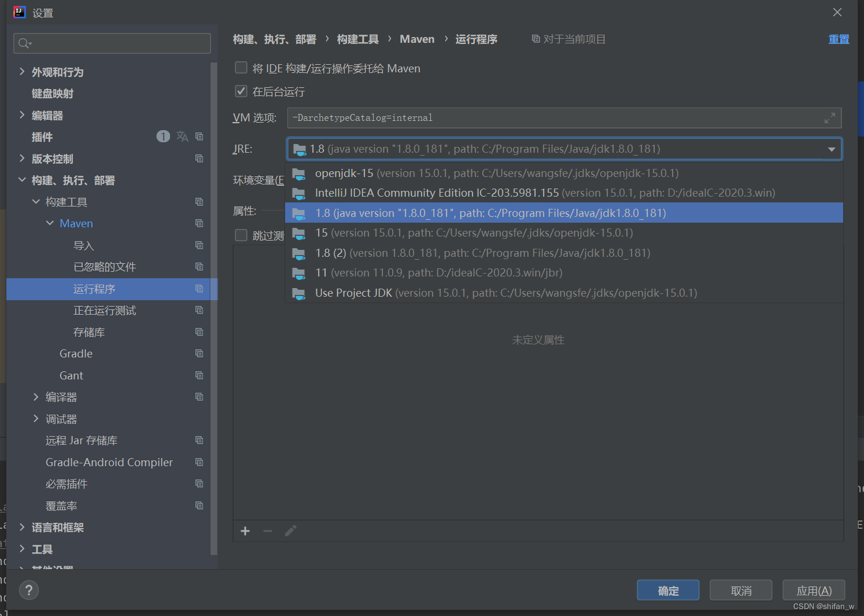Click the VM 选项 text field

(564, 118)
